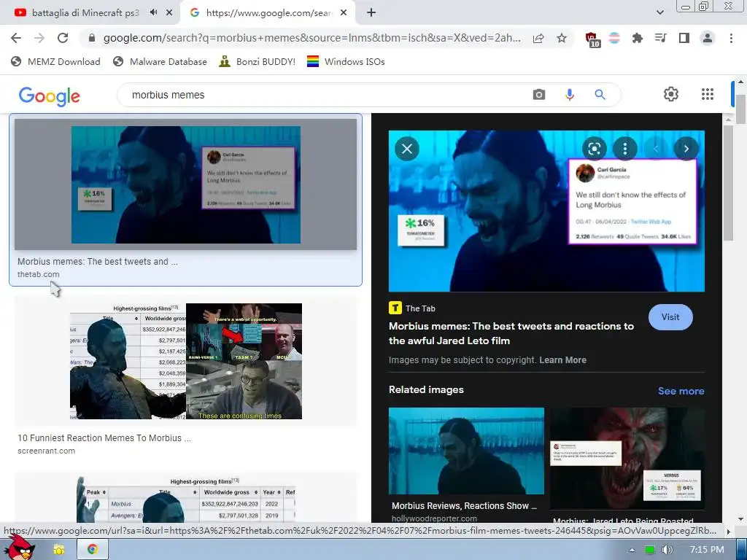Image resolution: width=747 pixels, height=560 pixels.
Task: Open the Morbius memes article title
Action: [x=511, y=333]
